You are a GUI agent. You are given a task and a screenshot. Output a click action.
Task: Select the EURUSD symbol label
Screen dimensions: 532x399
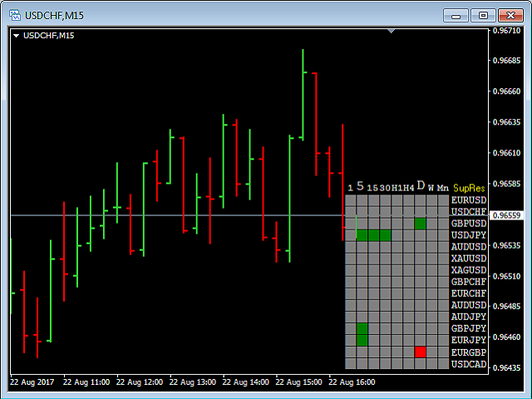coord(469,200)
